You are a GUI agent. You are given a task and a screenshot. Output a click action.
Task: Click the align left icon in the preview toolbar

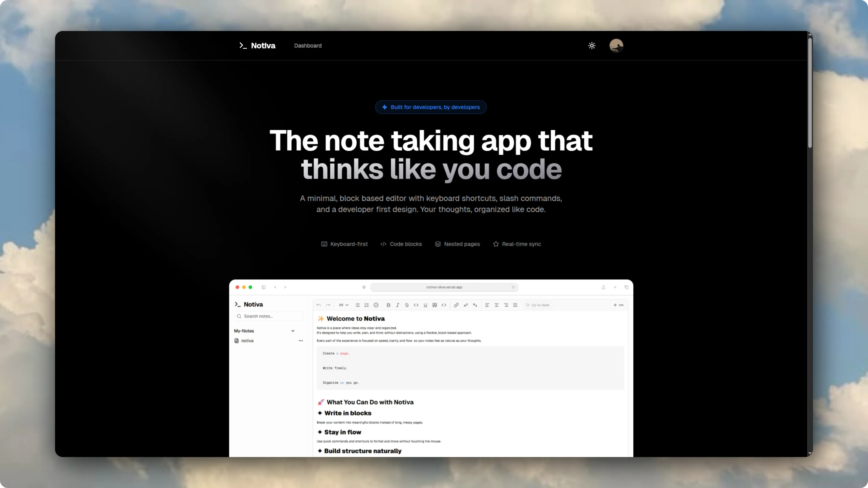click(x=487, y=305)
